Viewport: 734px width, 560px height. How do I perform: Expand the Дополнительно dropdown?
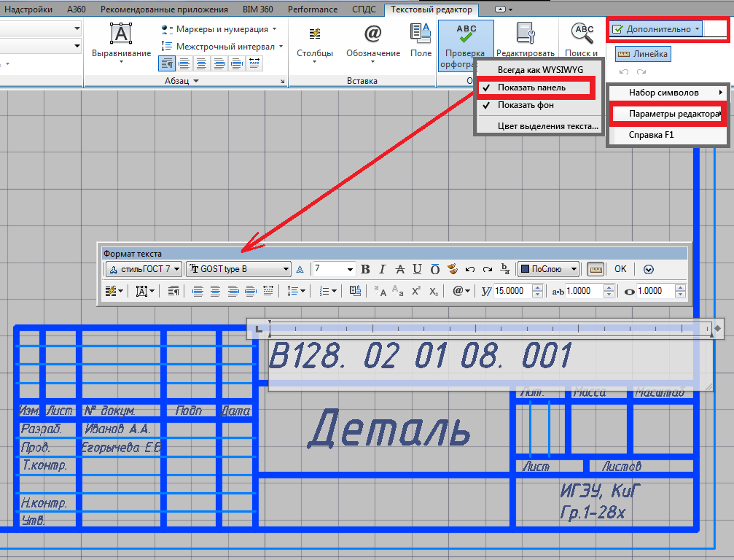click(655, 29)
